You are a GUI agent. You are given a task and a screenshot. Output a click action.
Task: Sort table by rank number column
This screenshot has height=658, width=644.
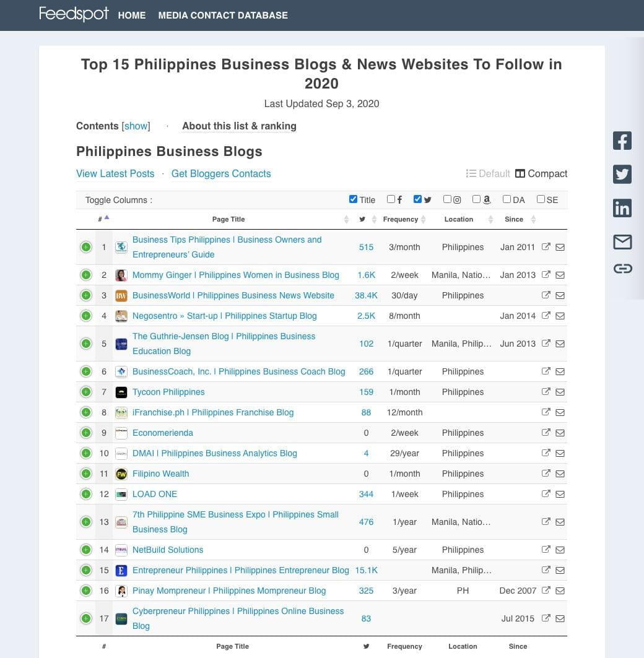[x=103, y=219]
